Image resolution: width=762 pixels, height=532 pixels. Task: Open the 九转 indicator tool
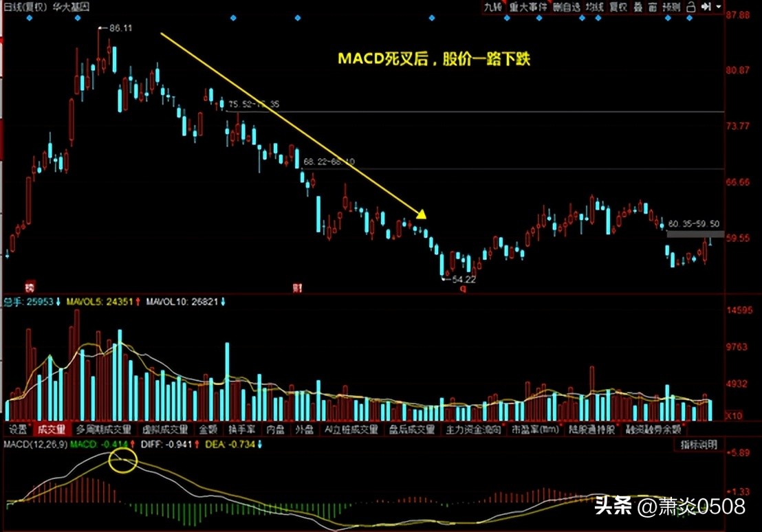click(491, 7)
